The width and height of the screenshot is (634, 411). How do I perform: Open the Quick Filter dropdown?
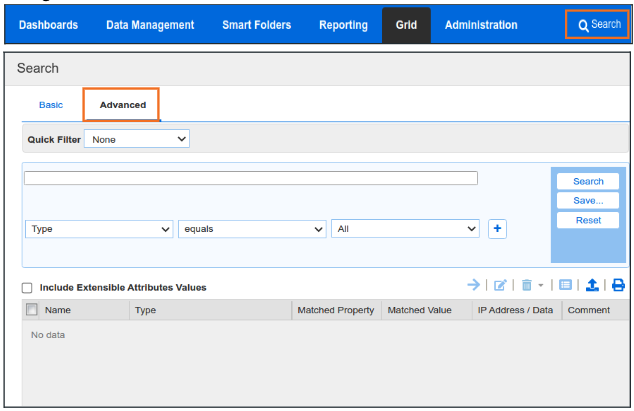(x=137, y=140)
